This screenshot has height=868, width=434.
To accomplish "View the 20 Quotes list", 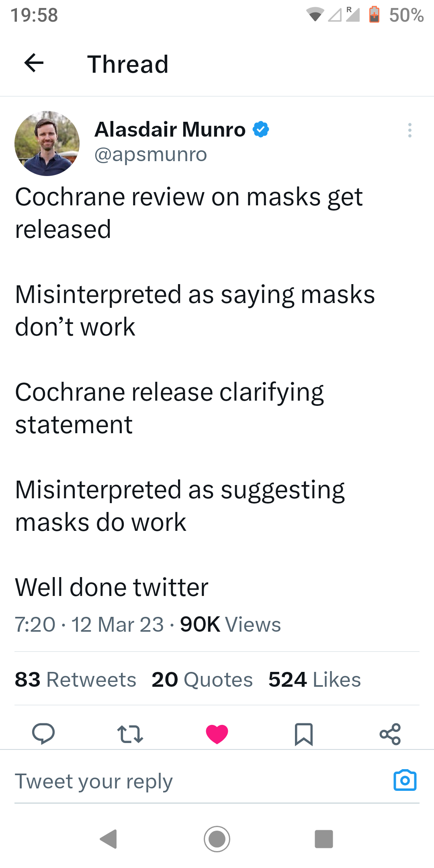I will point(202,680).
